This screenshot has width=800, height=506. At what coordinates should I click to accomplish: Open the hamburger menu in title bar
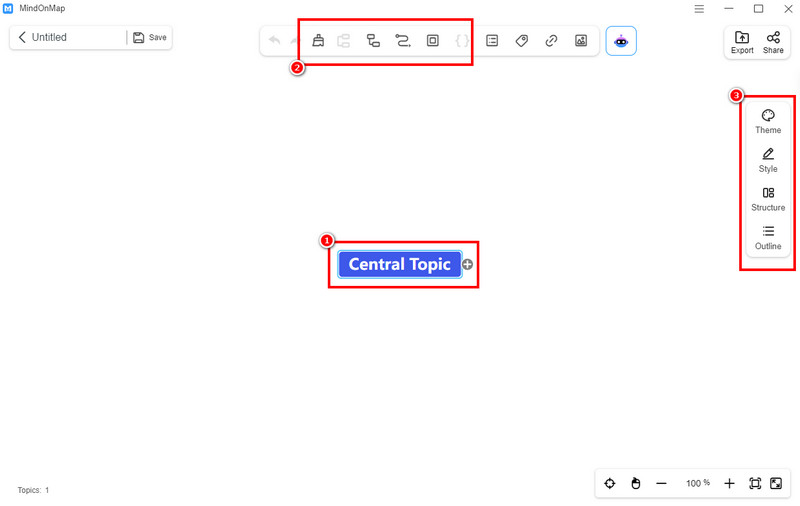(x=699, y=9)
